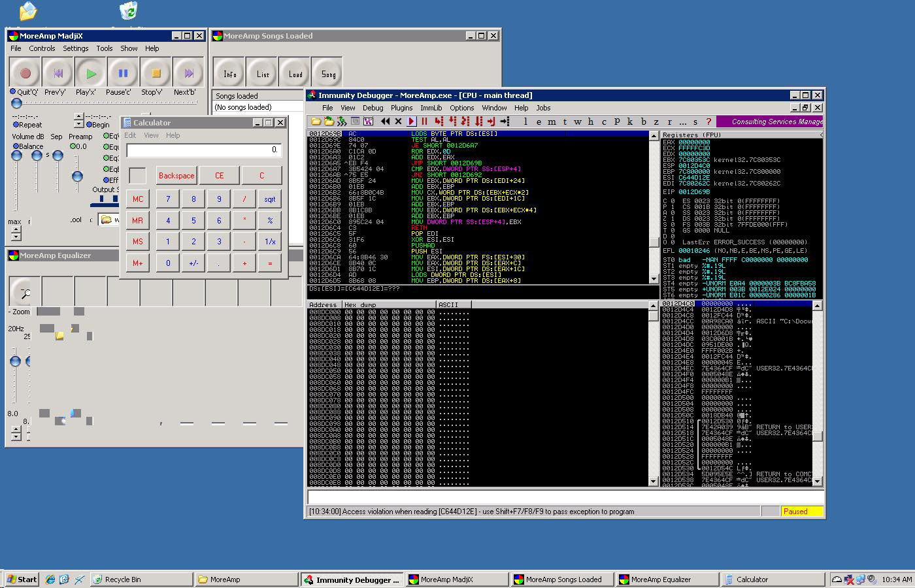Toggle the Quit'Q' radio indicator
Image resolution: width=915 pixels, height=588 pixels.
[13, 91]
